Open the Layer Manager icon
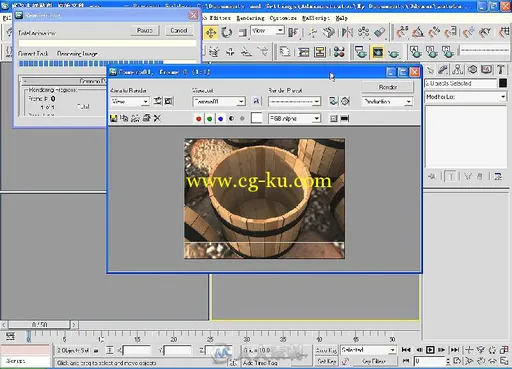The width and height of the screenshot is (512, 369). pyautogui.click(x=285, y=52)
